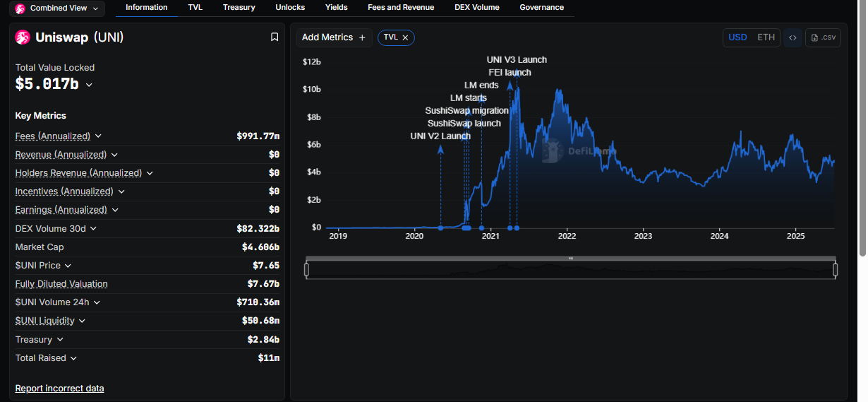Click the $10b y-axis label
This screenshot has height=402, width=868.
point(311,89)
